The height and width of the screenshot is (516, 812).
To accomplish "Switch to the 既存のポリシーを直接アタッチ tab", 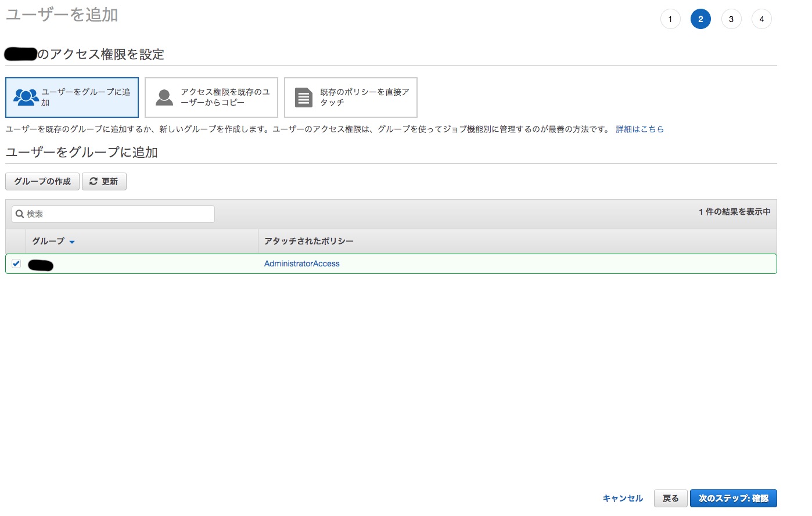I will coord(350,97).
